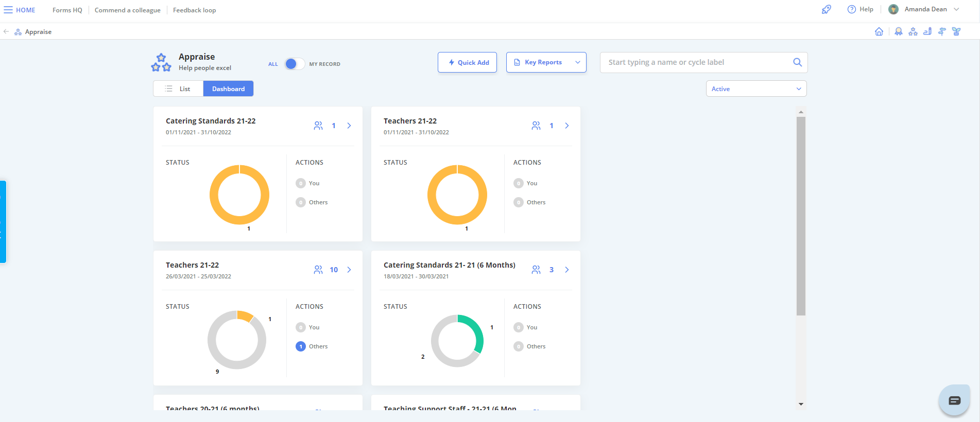Click You actions badge on Catering Standards 21-22
The image size is (980, 422).
click(301, 183)
